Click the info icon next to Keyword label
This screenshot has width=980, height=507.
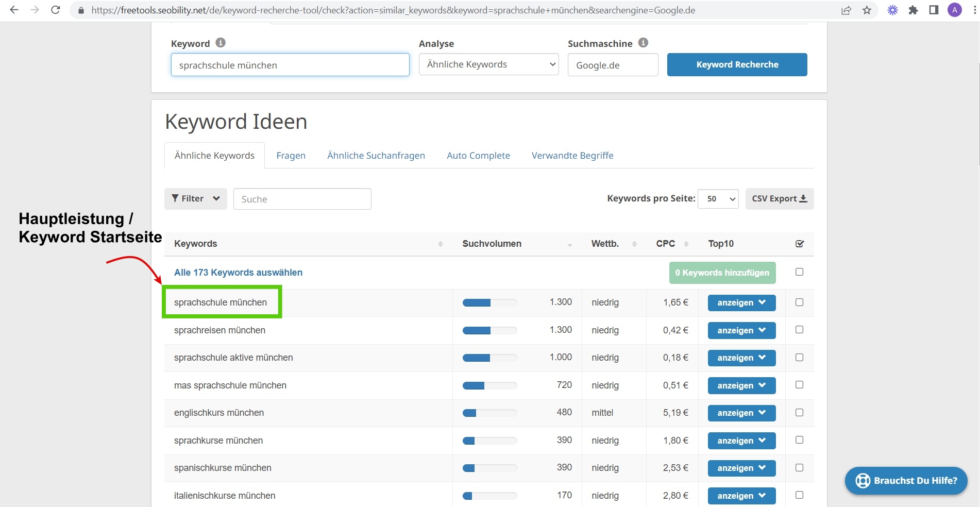pos(221,43)
